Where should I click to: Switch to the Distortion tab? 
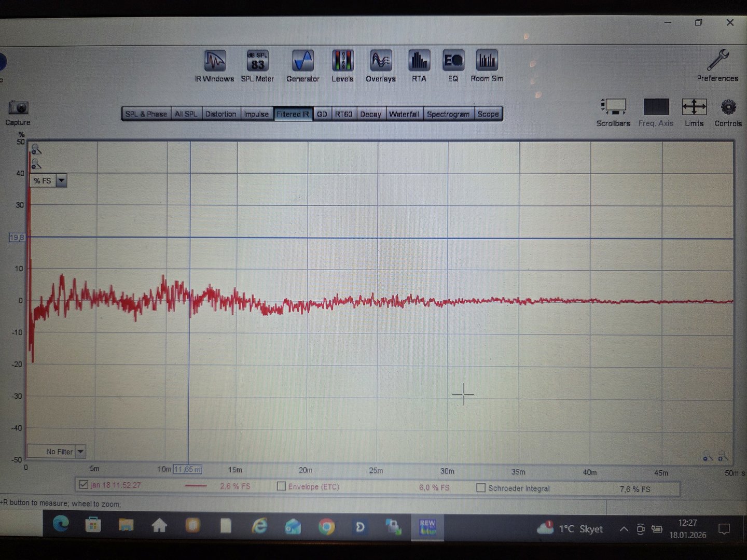(220, 114)
